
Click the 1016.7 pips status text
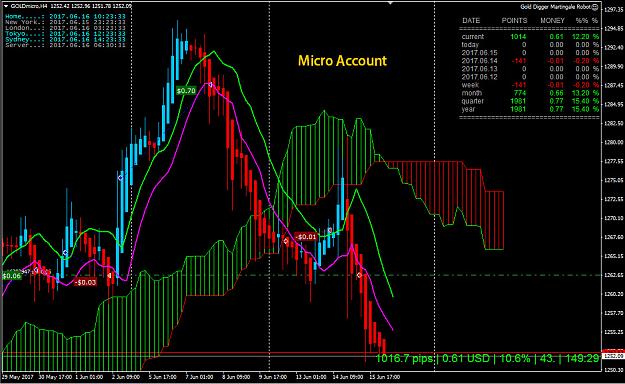[x=404, y=358]
